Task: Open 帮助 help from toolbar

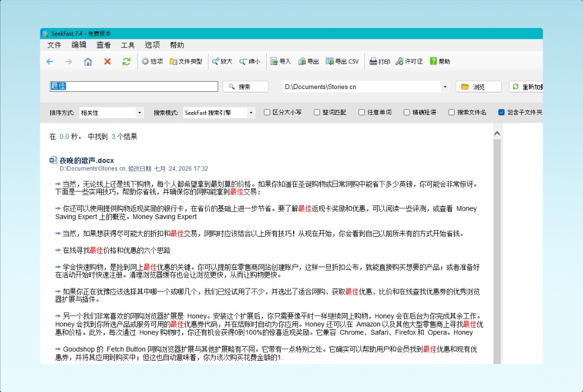Action: pos(440,62)
